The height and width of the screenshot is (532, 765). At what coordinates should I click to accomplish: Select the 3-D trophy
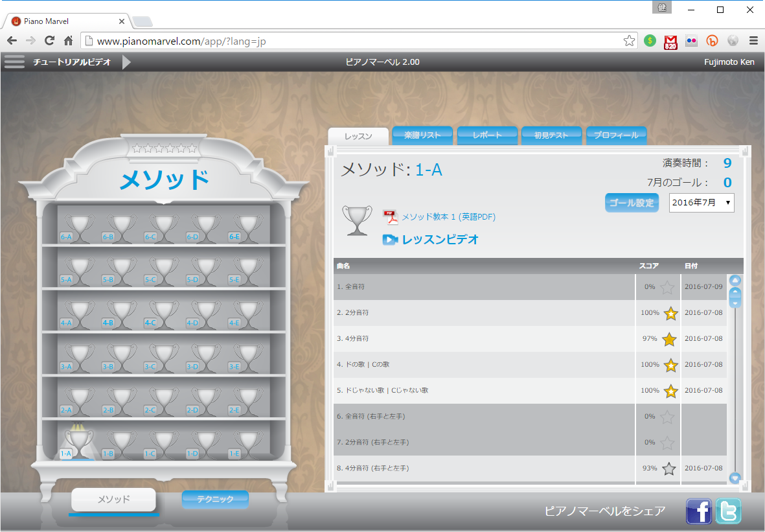click(x=205, y=359)
